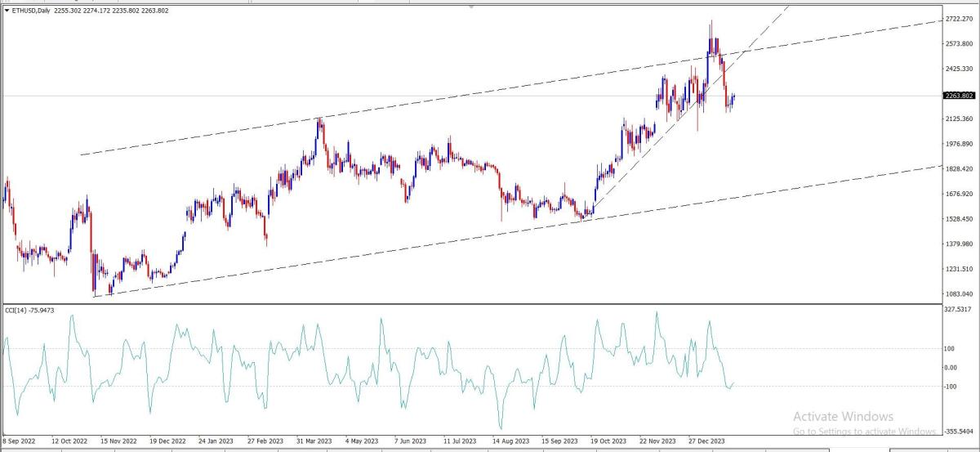
Task: Click the ETHUSD,Daily chart title
Action: coord(31,11)
